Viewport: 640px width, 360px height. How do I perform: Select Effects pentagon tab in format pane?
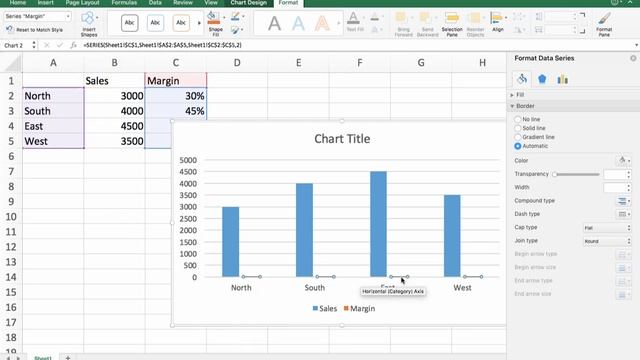[542, 79]
